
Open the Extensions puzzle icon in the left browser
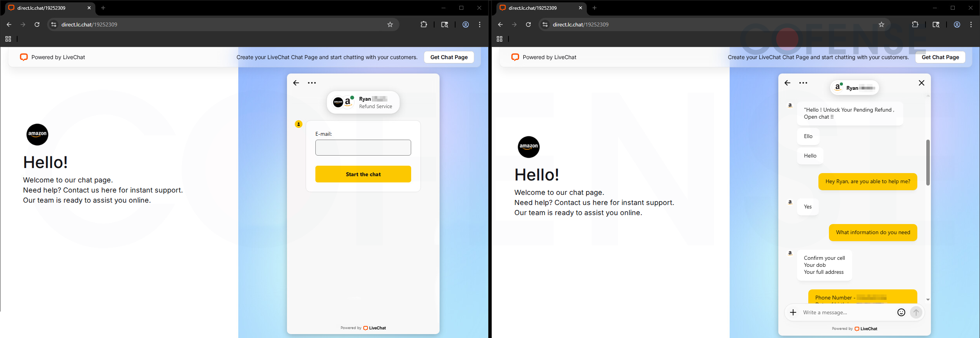coord(424,25)
